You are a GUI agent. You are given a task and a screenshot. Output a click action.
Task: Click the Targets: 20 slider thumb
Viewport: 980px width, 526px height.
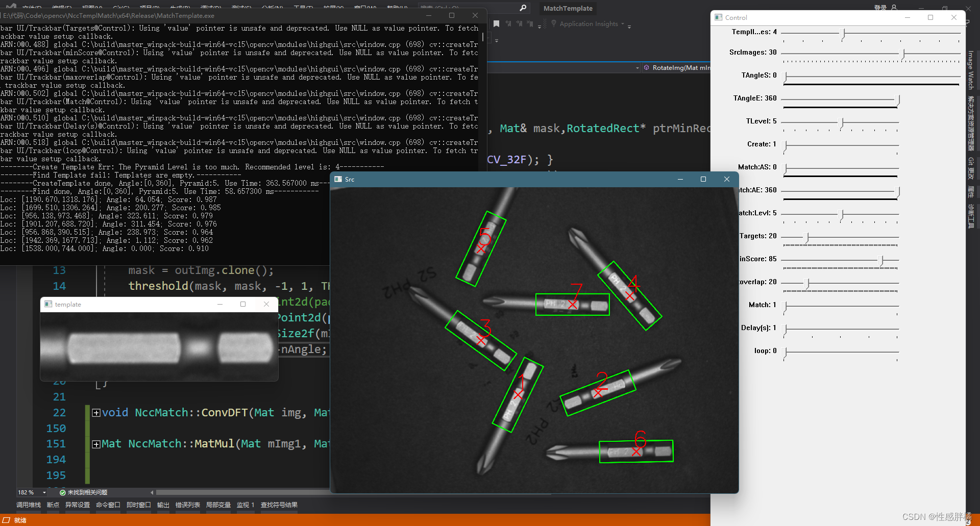tap(807, 238)
